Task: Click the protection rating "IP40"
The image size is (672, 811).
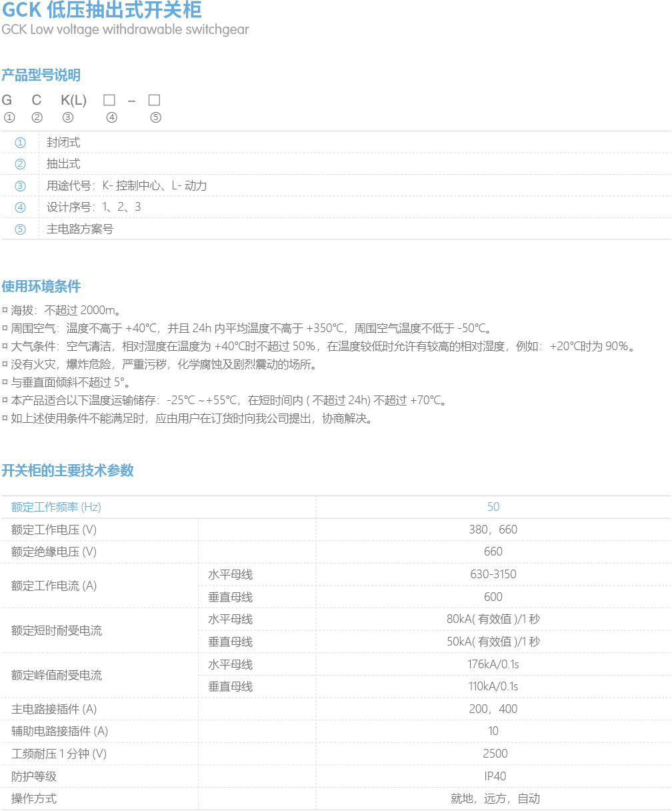Action: coord(495,776)
